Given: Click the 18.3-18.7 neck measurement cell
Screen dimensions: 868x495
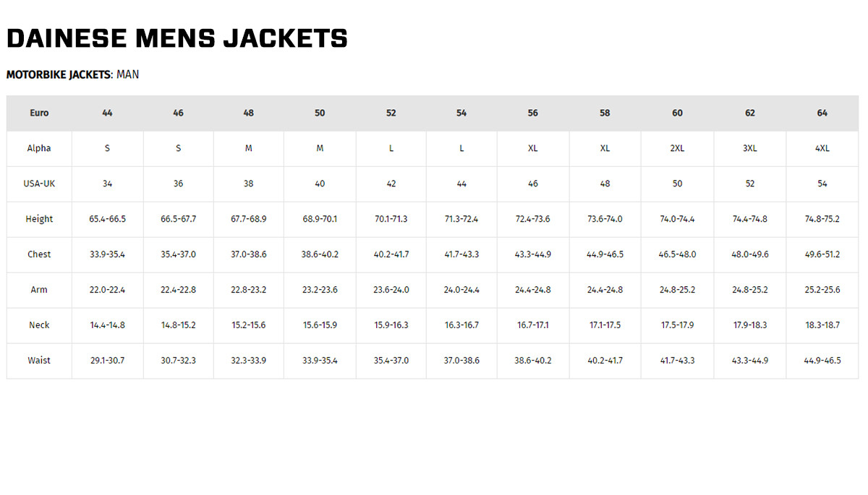Looking at the screenshot, I should pyautogui.click(x=822, y=325).
